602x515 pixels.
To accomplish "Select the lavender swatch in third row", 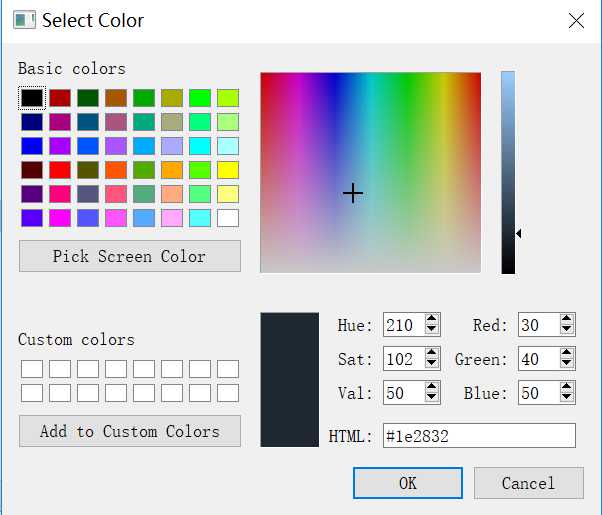I will (x=172, y=146).
